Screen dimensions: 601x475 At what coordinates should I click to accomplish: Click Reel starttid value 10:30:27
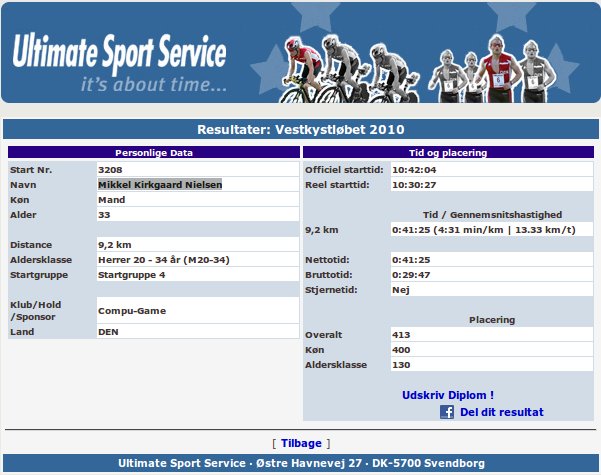(x=414, y=185)
